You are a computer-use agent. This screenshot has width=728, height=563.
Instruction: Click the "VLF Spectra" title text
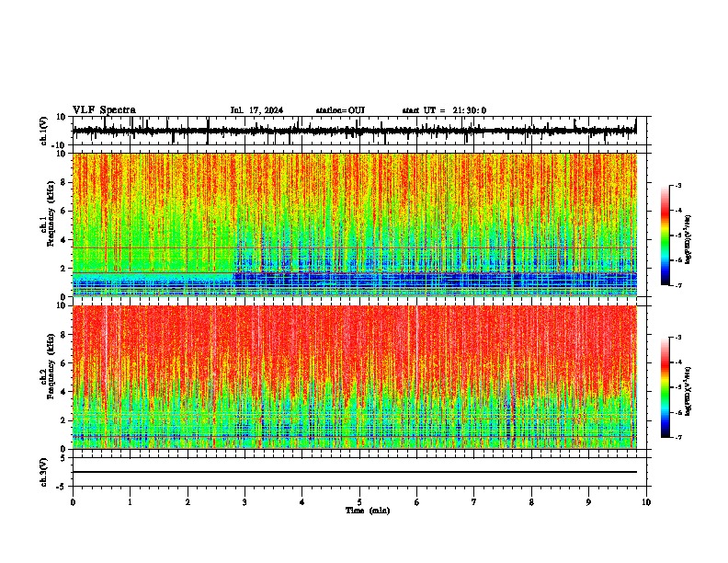point(104,110)
